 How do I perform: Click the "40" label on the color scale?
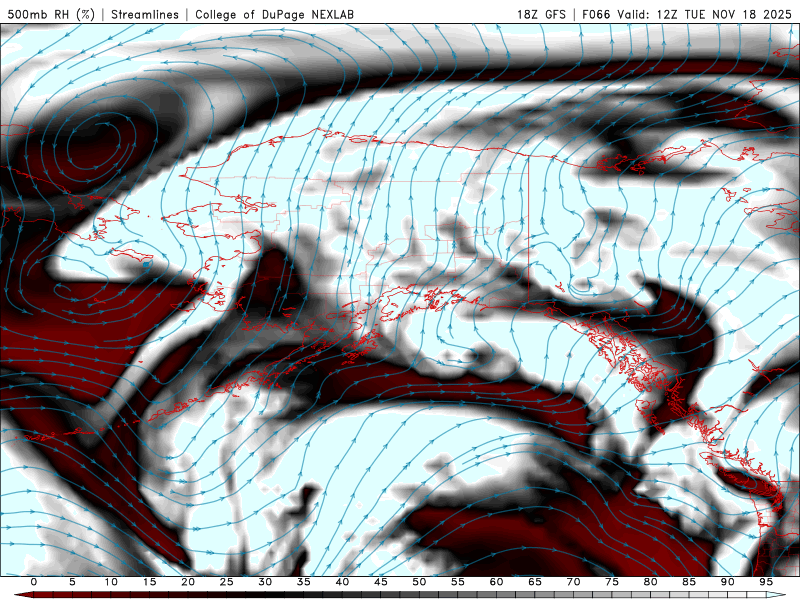click(342, 582)
